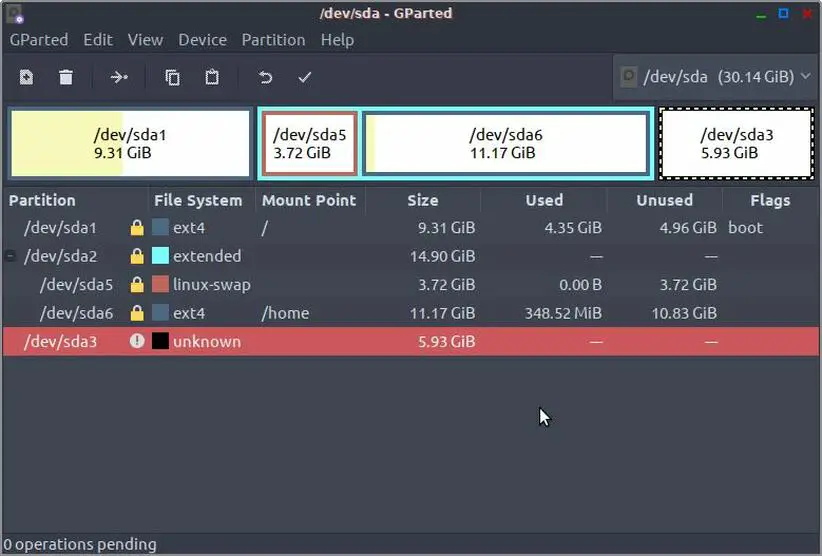The width and height of the screenshot is (822, 556).
Task: Open the Help menu
Action: pyautogui.click(x=337, y=40)
